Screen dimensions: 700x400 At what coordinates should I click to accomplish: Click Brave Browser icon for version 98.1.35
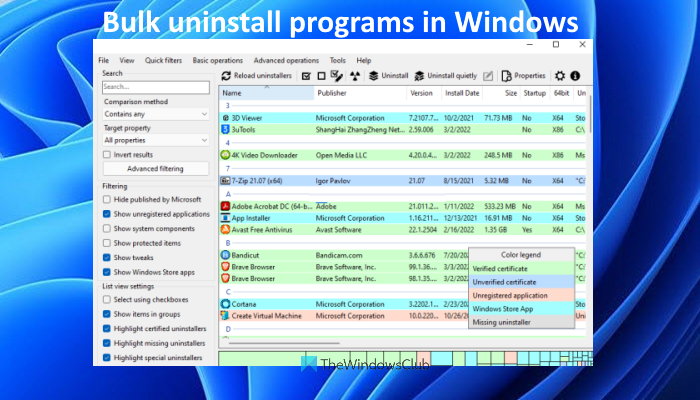click(225, 279)
